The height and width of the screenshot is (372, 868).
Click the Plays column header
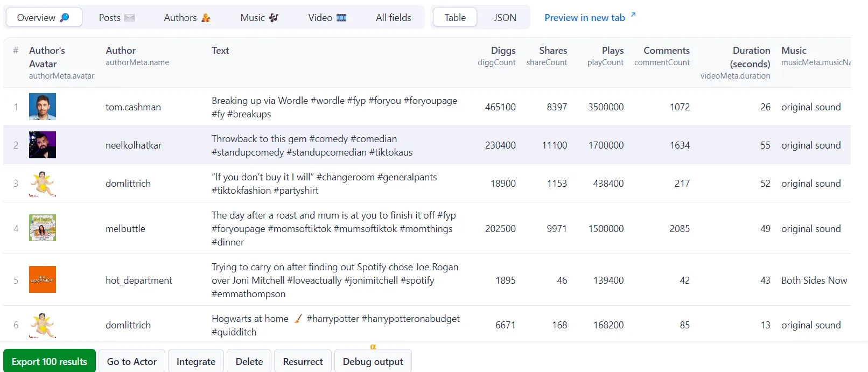[605, 56]
